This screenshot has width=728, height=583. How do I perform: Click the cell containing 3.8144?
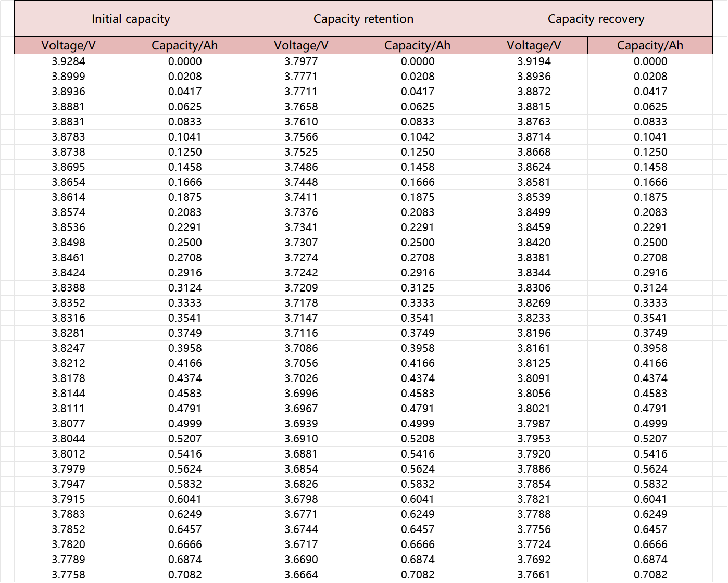tap(68, 394)
